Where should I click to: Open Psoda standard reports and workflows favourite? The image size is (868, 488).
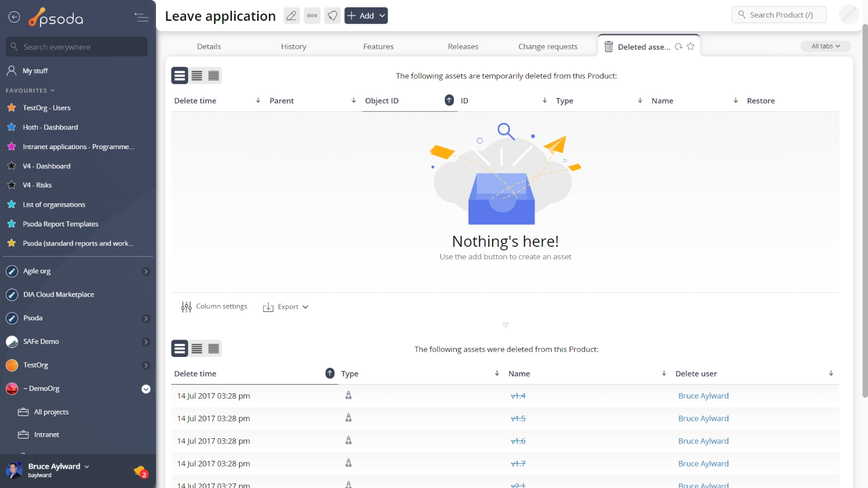tap(78, 243)
